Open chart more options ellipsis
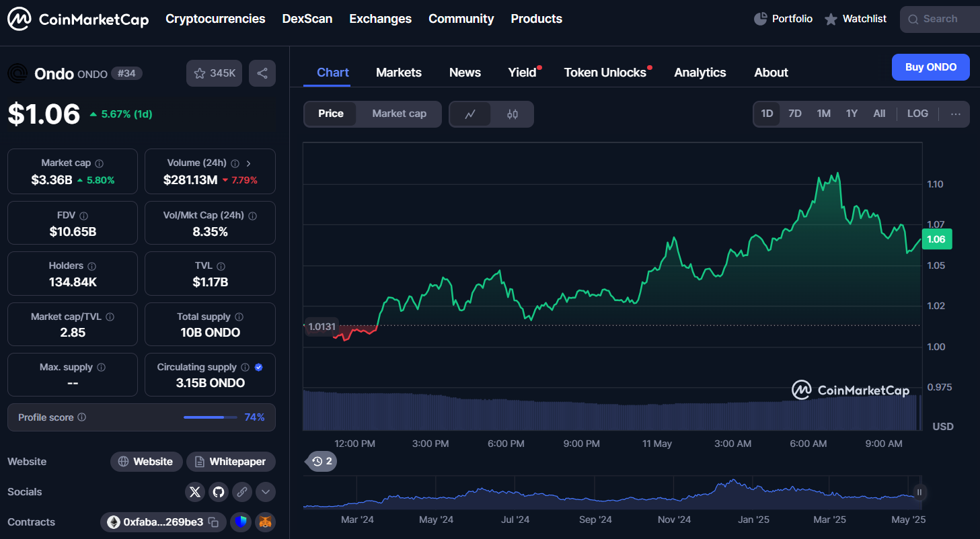980x539 pixels. pyautogui.click(x=956, y=114)
